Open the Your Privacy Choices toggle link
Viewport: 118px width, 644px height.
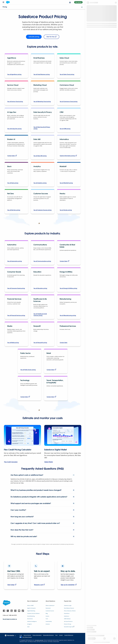(26, 637)
